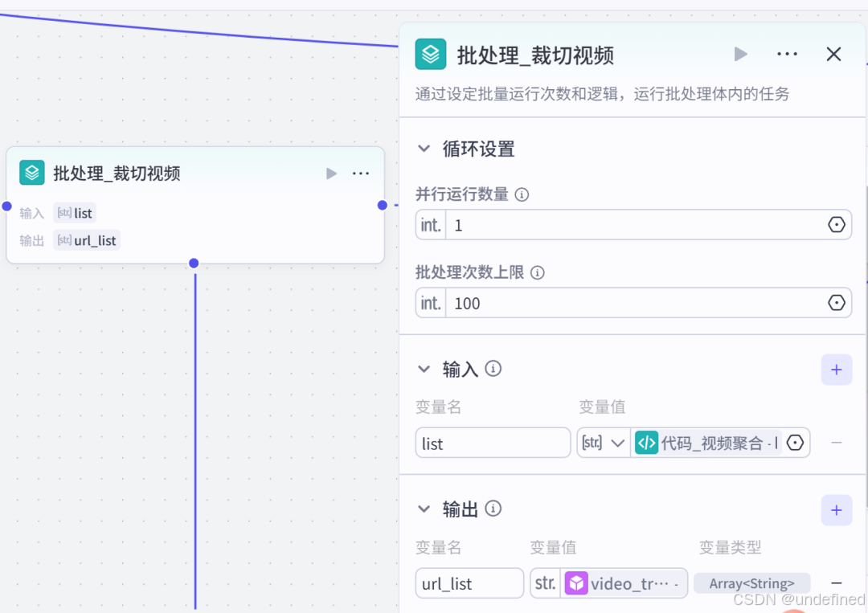Click the int. type label of 并行运行数量
Screen dimensions: 868x613
coord(431,225)
